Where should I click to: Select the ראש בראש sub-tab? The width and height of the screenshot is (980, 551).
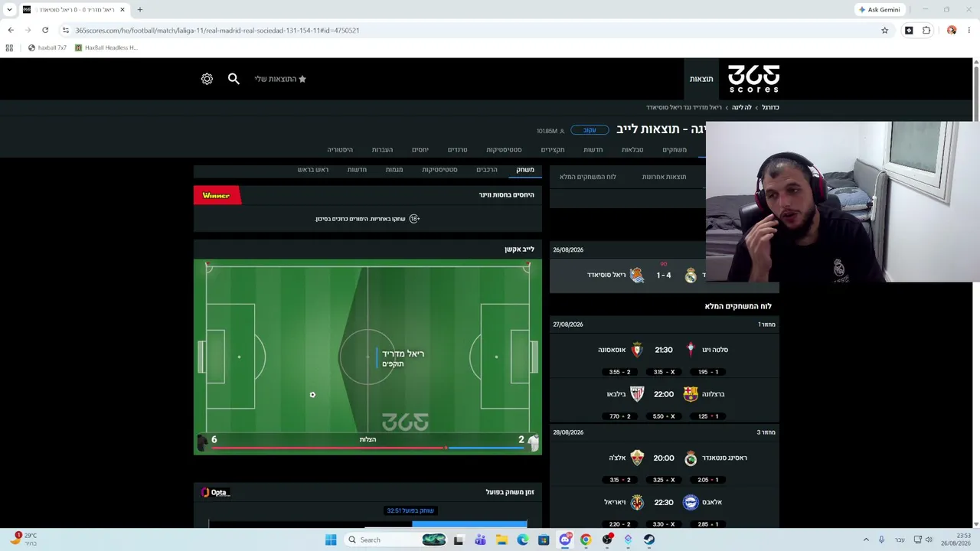pos(313,169)
